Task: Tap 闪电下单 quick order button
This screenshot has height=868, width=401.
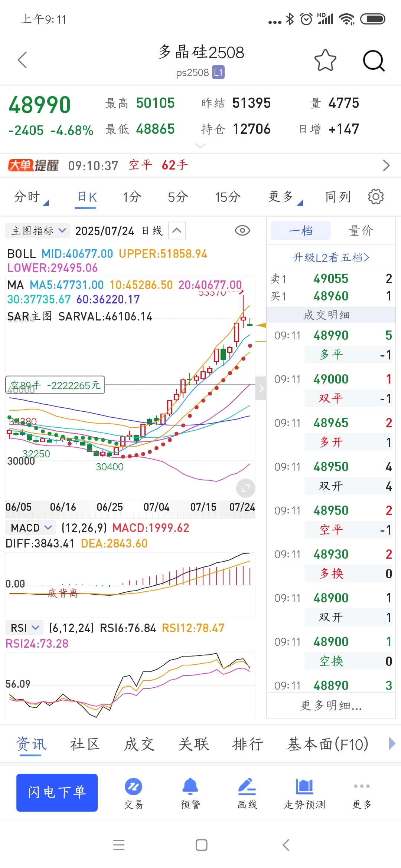Action: tap(57, 792)
